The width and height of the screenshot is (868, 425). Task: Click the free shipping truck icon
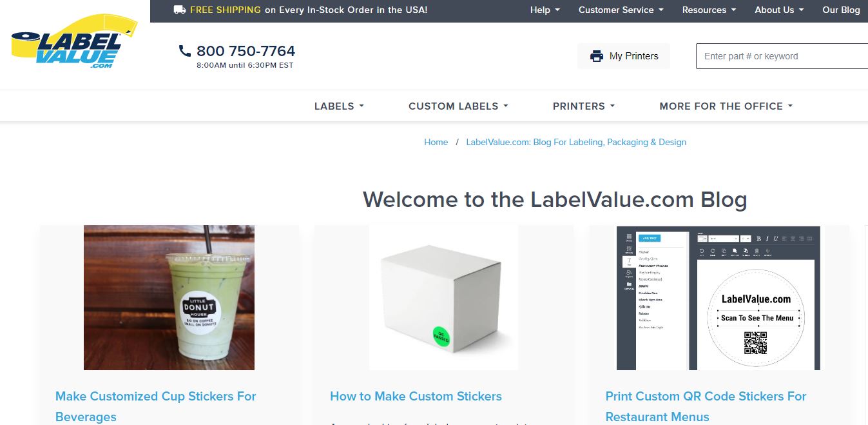click(x=180, y=10)
